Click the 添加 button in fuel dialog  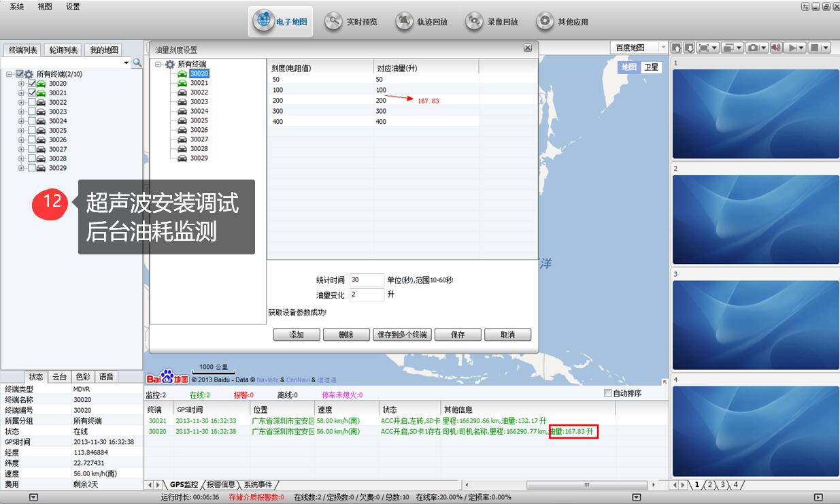(x=297, y=335)
